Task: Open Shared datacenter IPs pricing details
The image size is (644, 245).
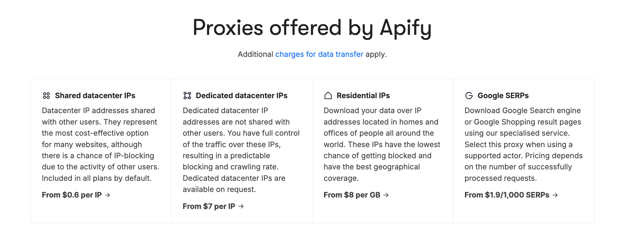Action: [76, 195]
